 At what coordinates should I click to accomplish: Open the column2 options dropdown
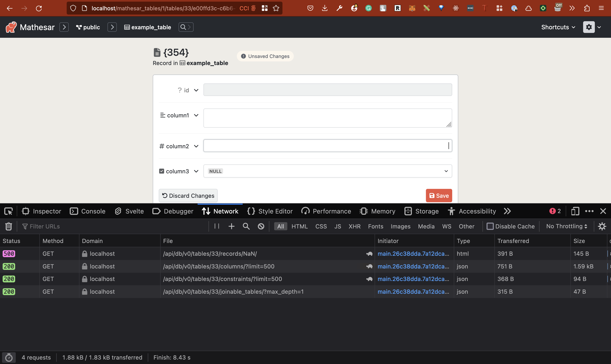pyautogui.click(x=196, y=146)
